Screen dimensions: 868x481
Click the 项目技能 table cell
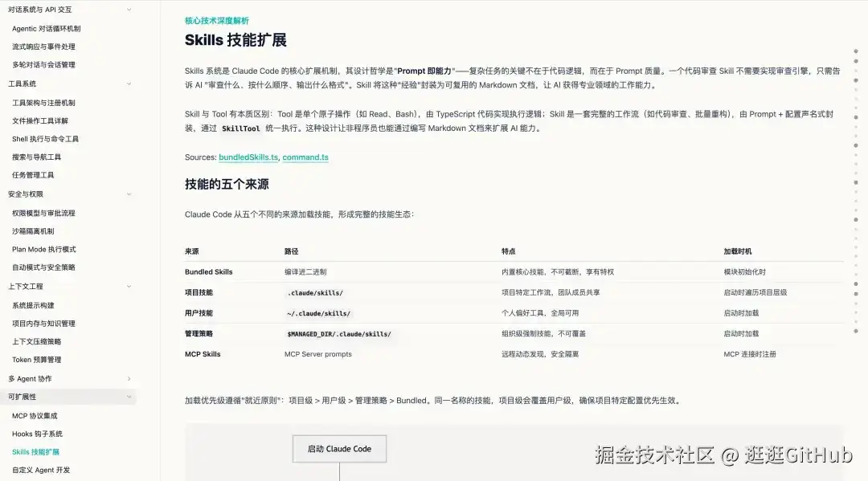199,292
